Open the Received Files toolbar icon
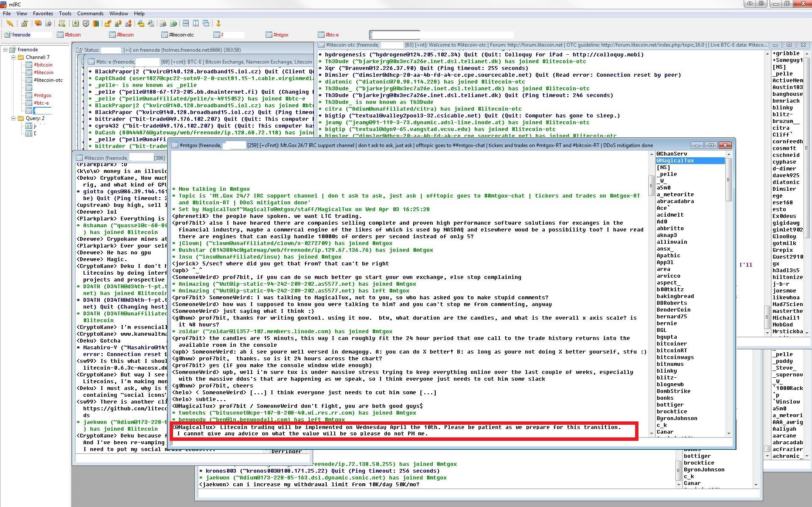812x507 pixels. tap(141, 24)
